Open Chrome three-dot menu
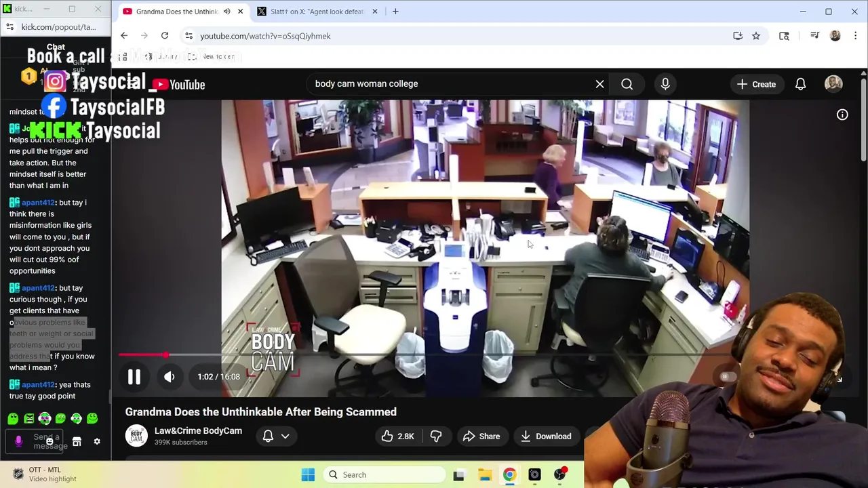Screen dimensions: 868x488 click(856, 36)
